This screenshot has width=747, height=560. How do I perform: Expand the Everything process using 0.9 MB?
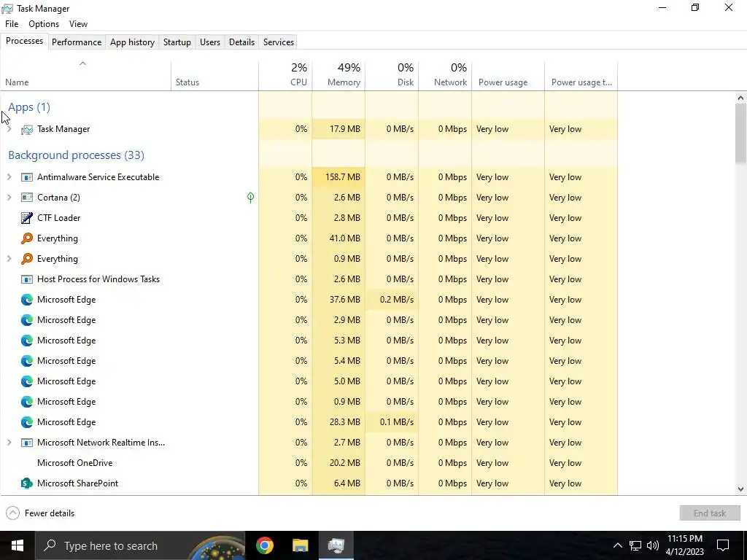[9, 259]
